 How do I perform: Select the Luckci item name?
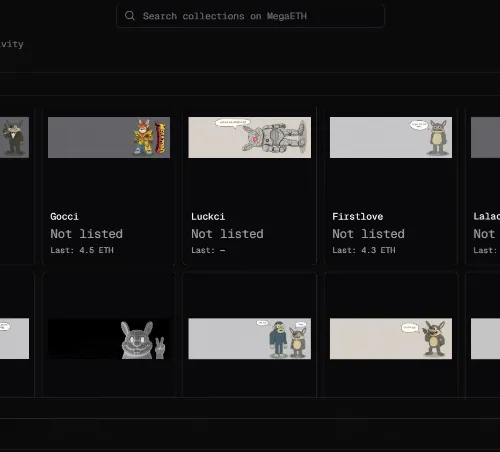tap(208, 217)
